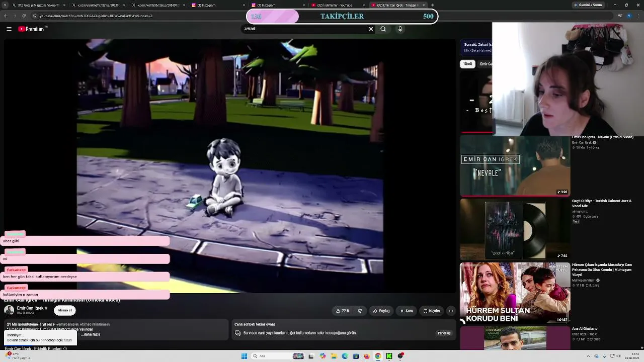Image resolution: width=644 pixels, height=362 pixels.
Task: Reload the page with refresh icon
Action: tap(25, 16)
